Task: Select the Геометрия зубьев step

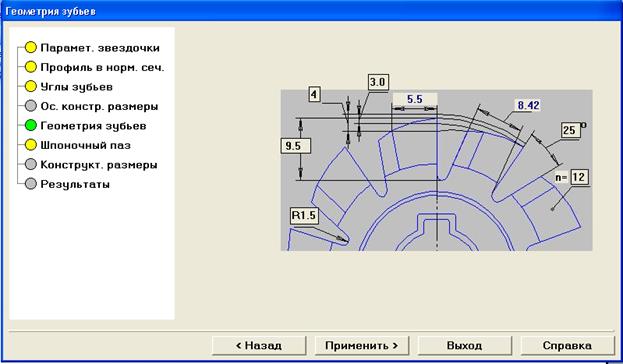Action: point(93,126)
